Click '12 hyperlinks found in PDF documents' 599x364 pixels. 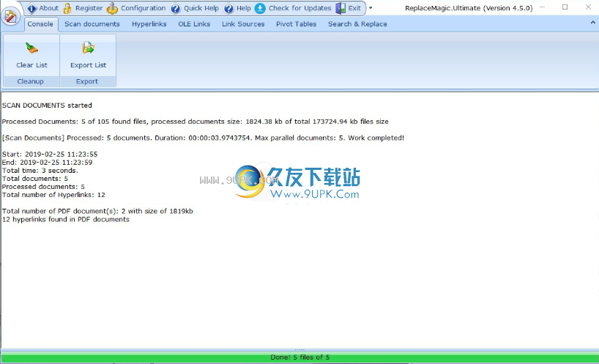(x=66, y=219)
